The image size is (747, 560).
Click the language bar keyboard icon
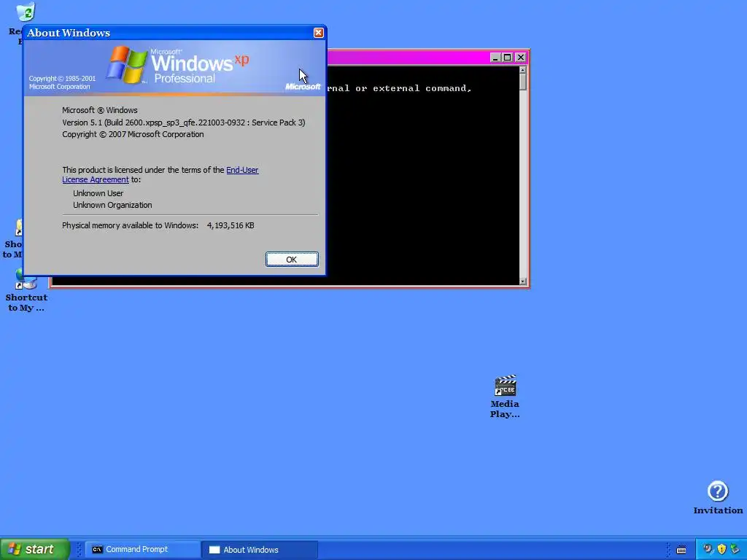[x=681, y=550]
